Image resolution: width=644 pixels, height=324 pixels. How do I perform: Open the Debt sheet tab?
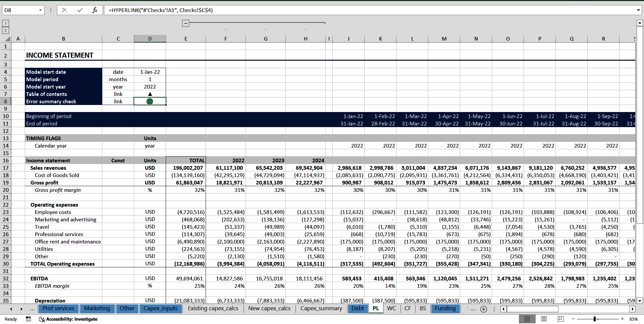pos(358,308)
